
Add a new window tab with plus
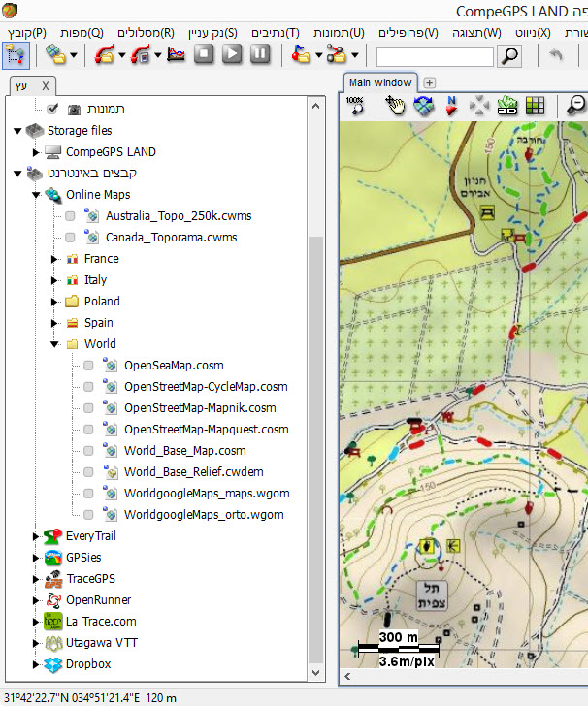(430, 82)
